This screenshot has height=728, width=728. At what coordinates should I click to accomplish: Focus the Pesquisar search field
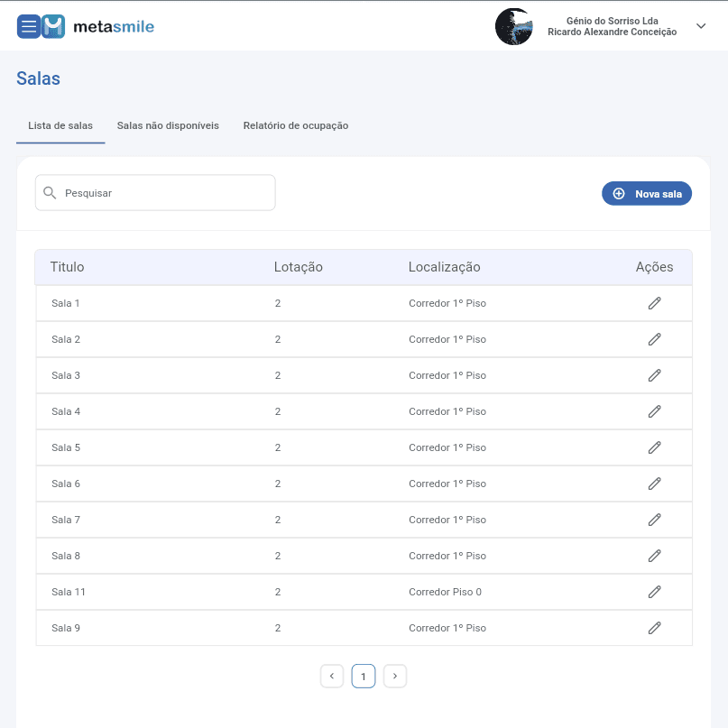point(155,193)
